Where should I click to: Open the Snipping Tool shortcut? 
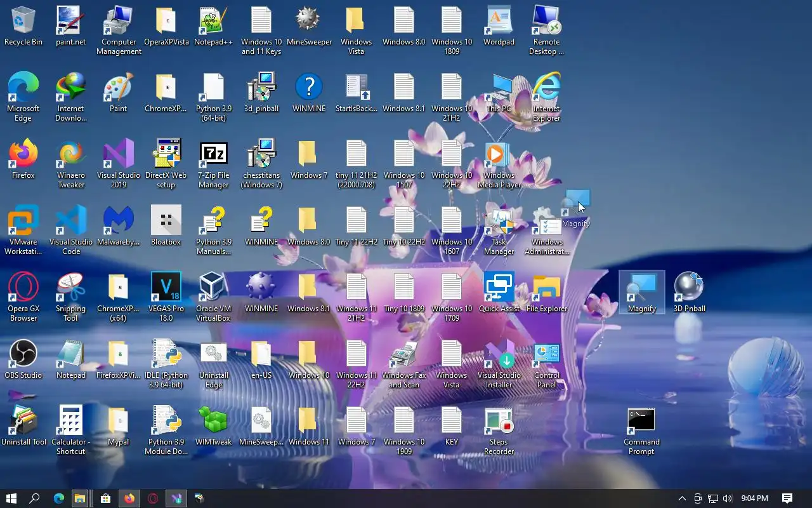coord(71,297)
